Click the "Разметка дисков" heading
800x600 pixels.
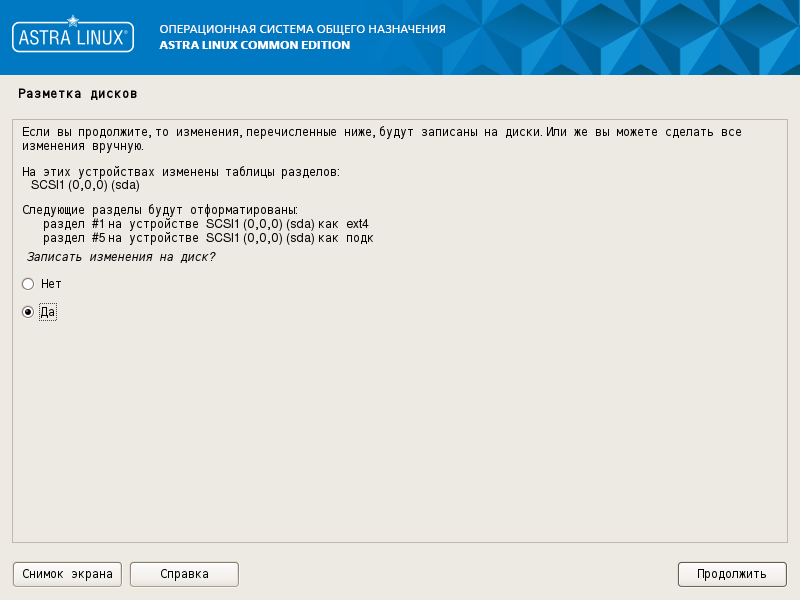point(78,94)
